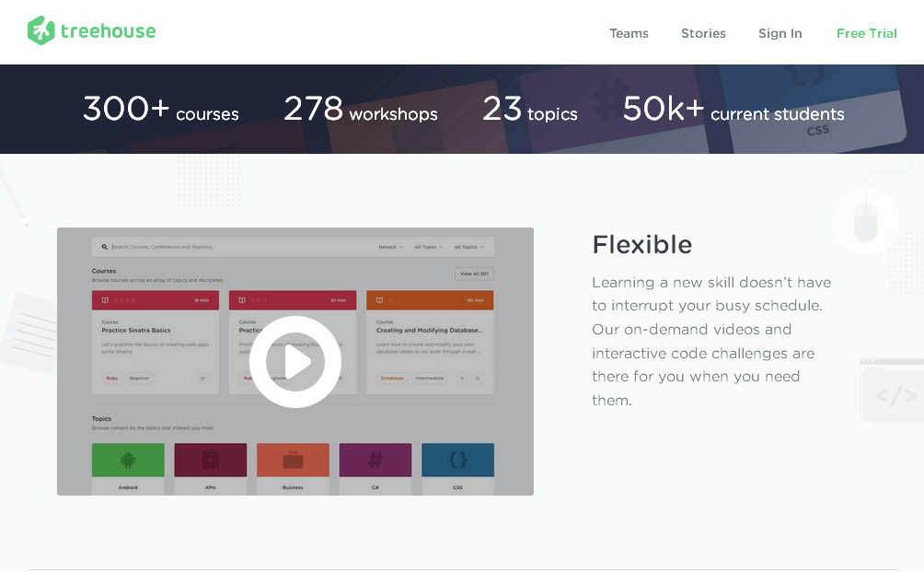Click the CSS curly braces topic icon
This screenshot has height=572, width=924.
(x=457, y=460)
